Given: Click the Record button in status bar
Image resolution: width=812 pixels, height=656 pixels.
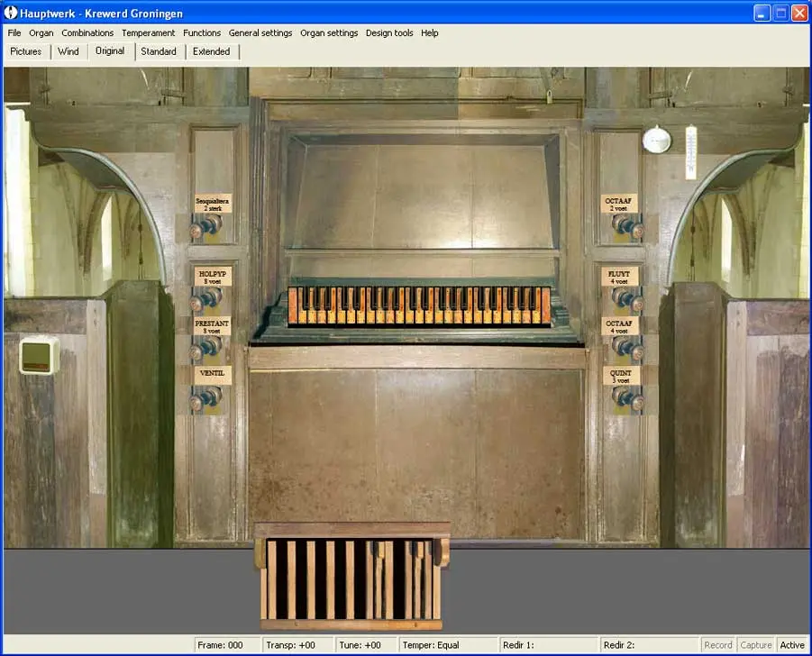Looking at the screenshot, I should [x=718, y=645].
